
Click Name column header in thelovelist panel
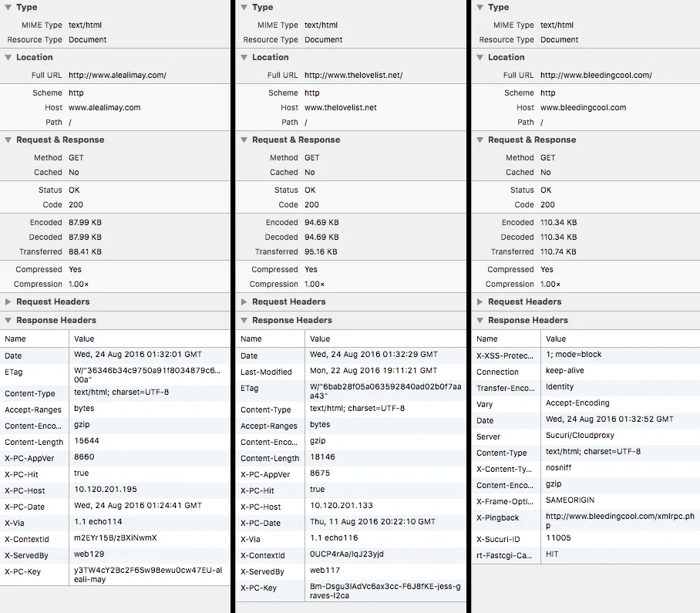point(270,338)
